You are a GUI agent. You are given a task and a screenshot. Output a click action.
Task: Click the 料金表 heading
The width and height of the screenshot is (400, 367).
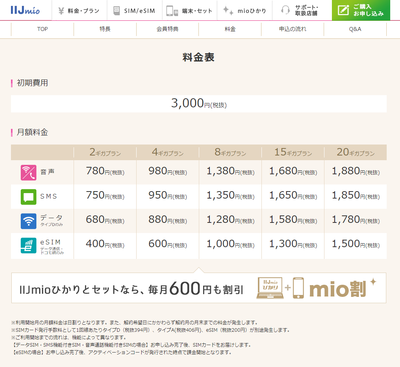point(198,57)
